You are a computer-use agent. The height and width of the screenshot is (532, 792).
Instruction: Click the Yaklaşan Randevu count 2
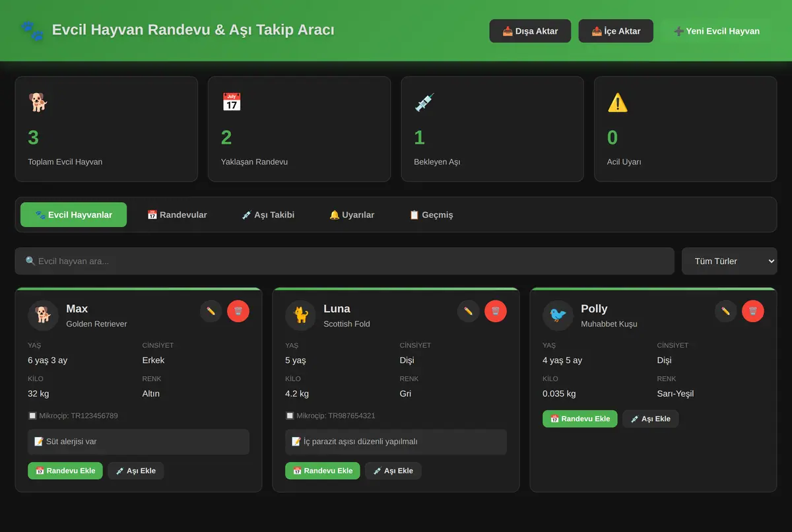point(226,137)
